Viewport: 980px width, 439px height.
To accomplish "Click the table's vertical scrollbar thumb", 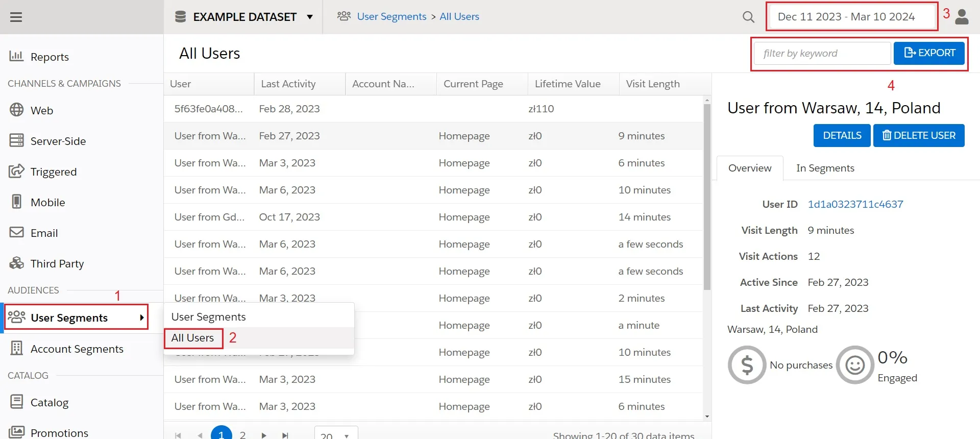I will [707, 197].
